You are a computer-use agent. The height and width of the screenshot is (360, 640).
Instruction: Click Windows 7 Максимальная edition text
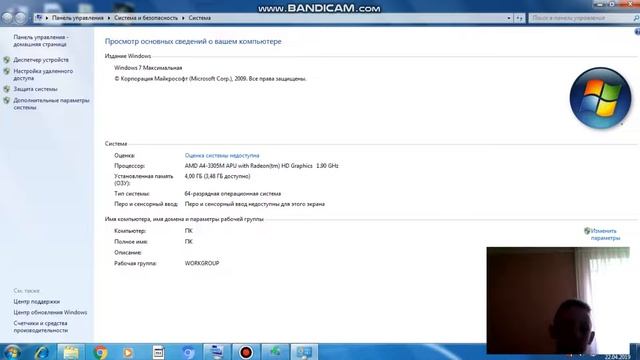click(x=148, y=68)
